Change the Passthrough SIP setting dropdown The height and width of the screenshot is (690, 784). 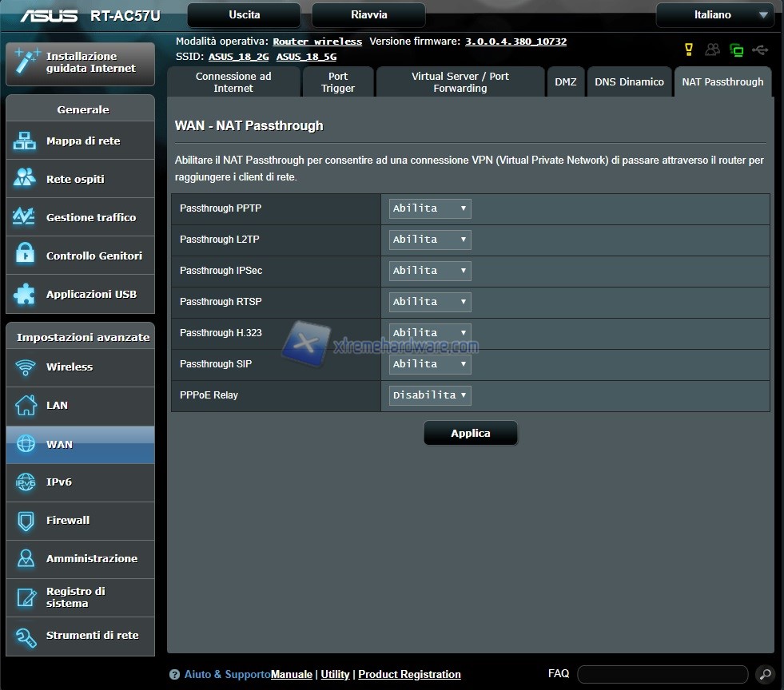pos(430,364)
